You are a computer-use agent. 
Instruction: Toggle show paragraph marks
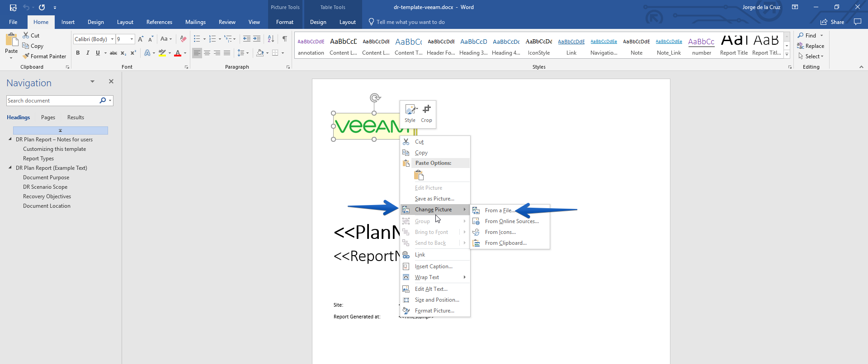pos(285,39)
